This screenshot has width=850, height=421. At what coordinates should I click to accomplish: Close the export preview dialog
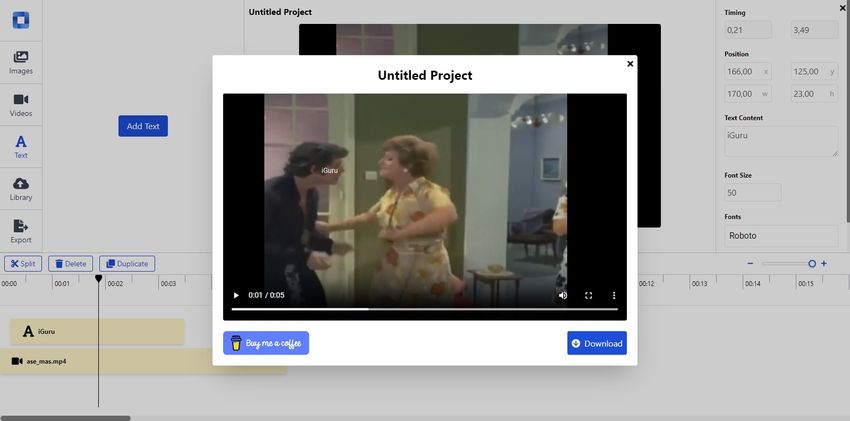630,63
